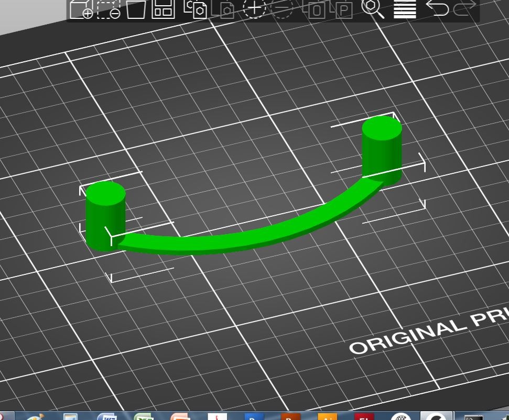Click the Delete all trash bin icon
The width and height of the screenshot is (509, 420).
136,9
